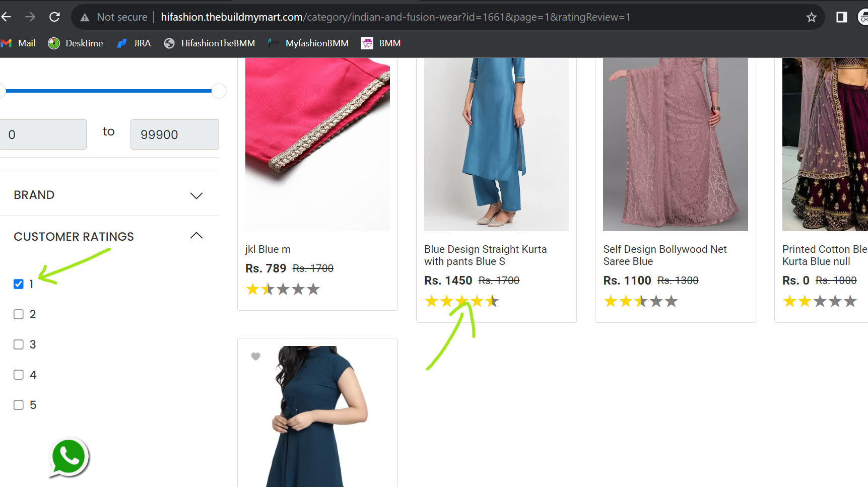Screen dimensions: 868x487
Task: Check the 3 star rating filter
Action: (19, 344)
